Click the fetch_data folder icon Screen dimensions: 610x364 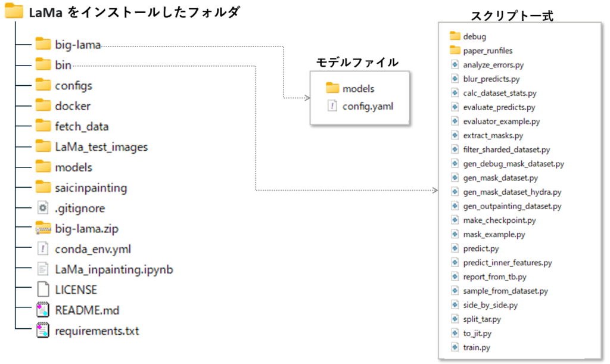43,126
